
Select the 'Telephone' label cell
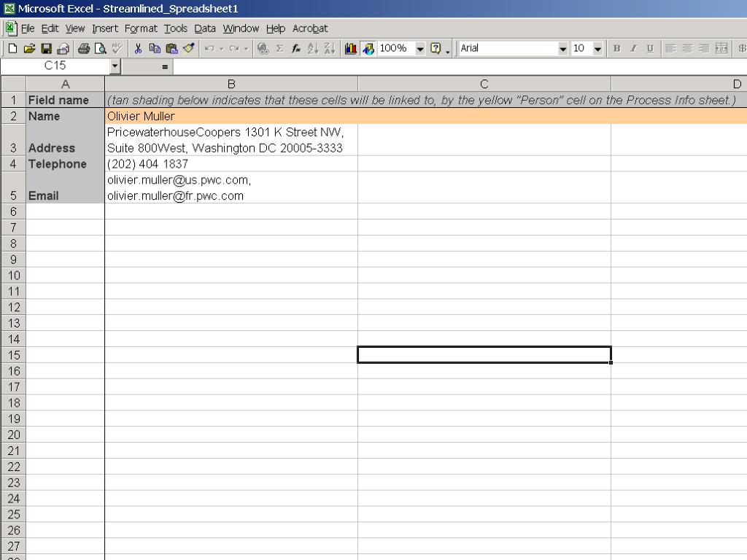point(65,164)
